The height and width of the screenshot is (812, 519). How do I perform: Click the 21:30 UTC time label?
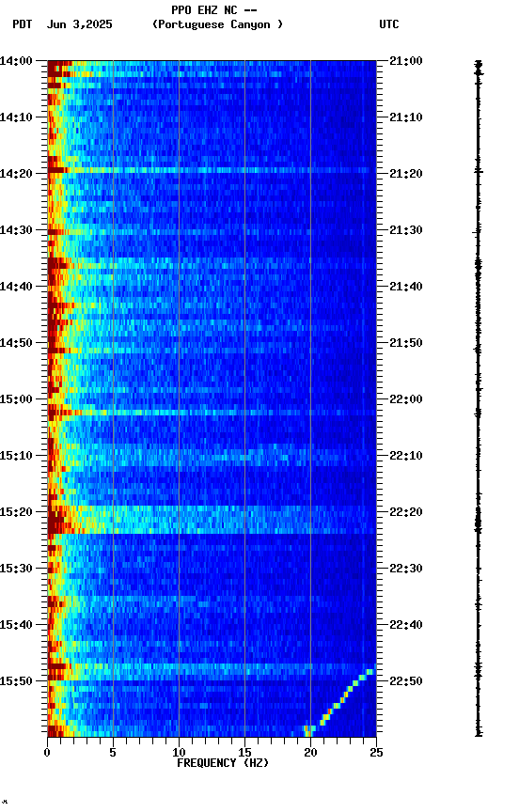406,230
